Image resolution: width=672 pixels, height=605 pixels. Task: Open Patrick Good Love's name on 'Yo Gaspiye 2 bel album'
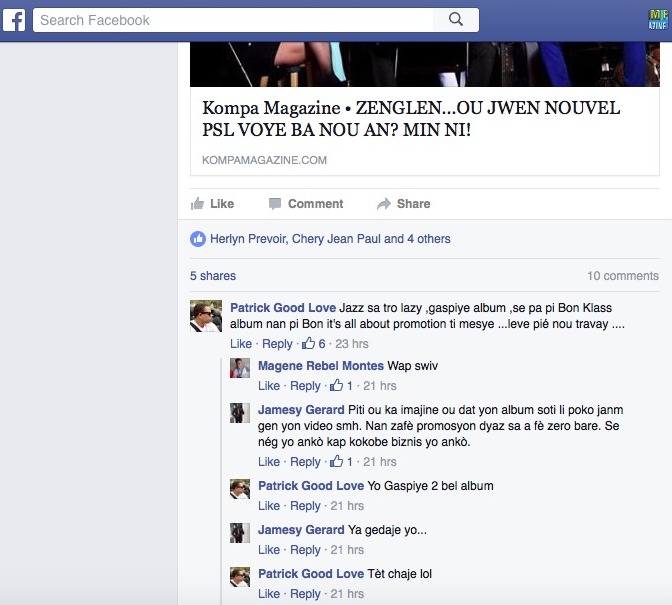point(311,485)
